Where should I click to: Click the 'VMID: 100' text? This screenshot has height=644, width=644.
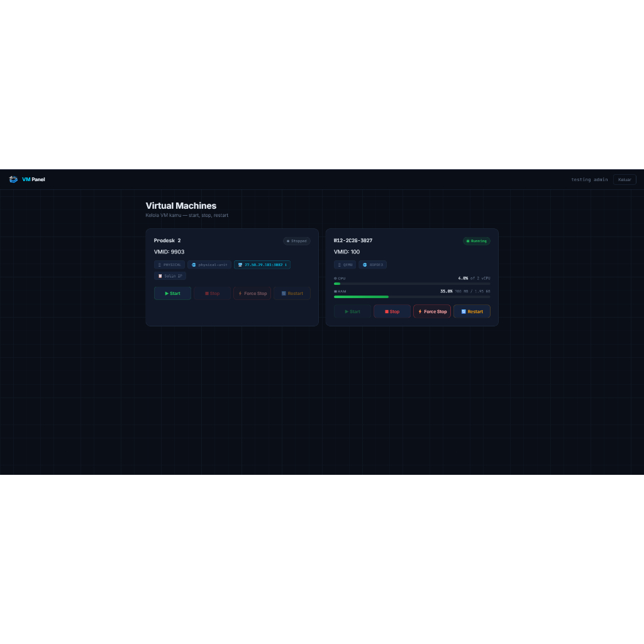[x=347, y=252]
